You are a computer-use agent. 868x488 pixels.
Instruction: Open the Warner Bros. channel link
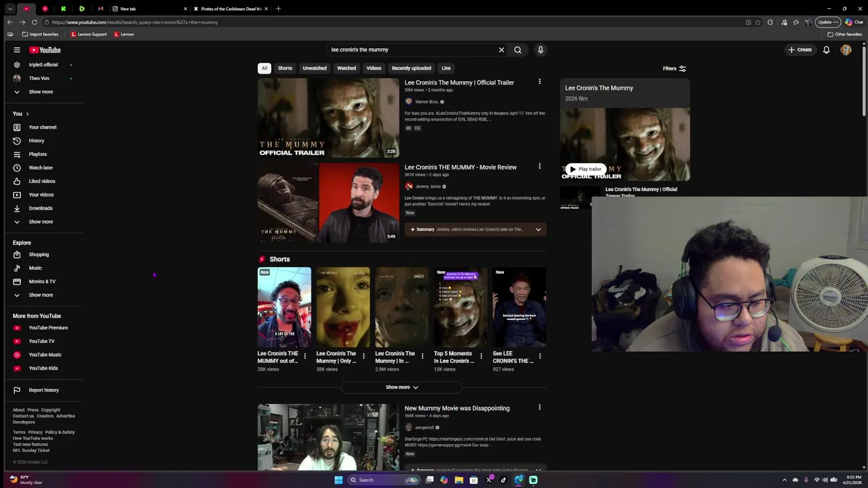click(x=427, y=102)
